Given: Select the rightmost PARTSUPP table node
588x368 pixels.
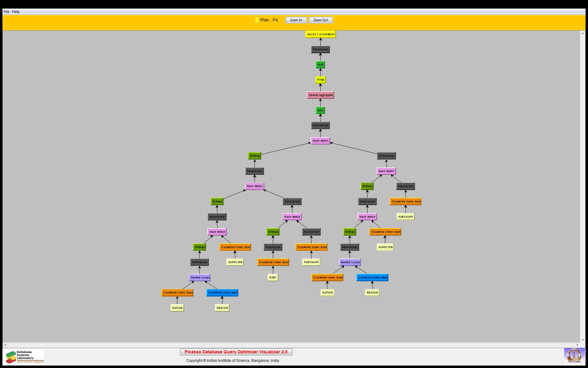Looking at the screenshot, I should coord(405,217).
